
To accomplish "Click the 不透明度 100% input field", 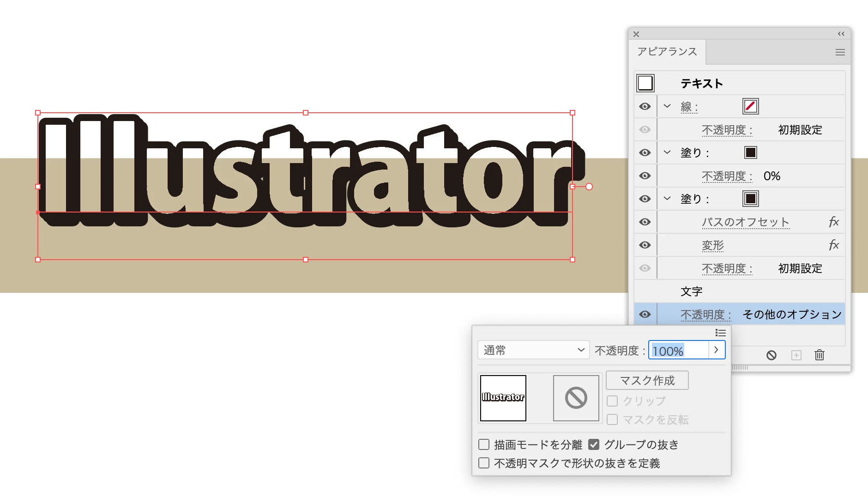I will click(x=679, y=351).
